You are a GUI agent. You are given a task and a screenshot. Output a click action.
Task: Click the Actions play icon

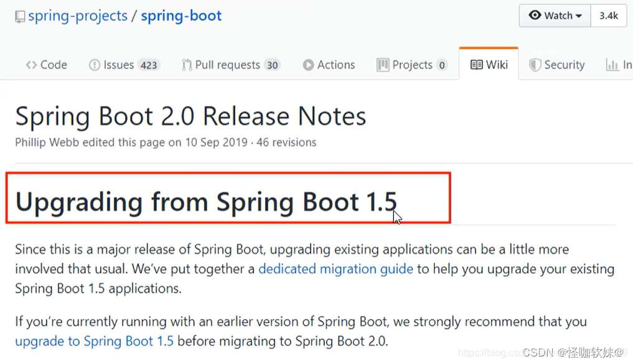[308, 65]
